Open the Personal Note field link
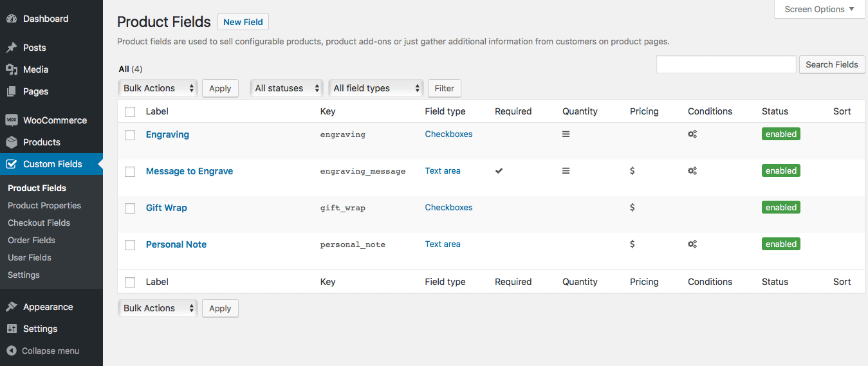Screen dimensions: 868x366 tap(176, 244)
